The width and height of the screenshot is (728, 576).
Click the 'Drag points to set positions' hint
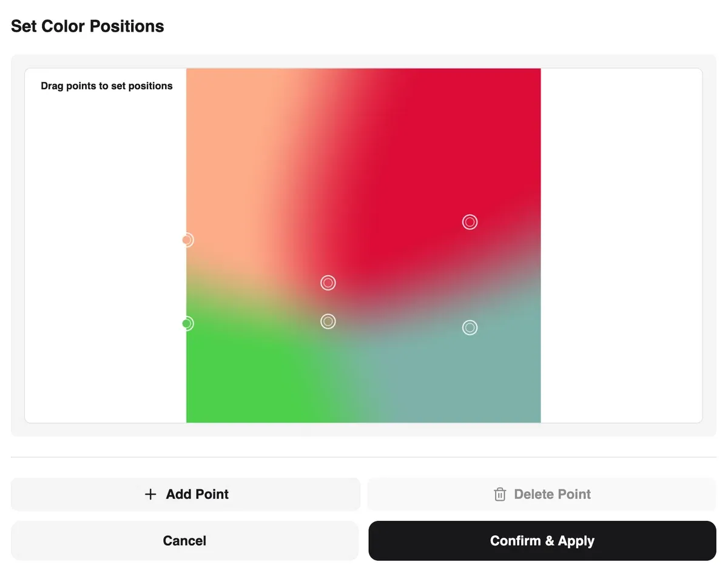tap(107, 86)
